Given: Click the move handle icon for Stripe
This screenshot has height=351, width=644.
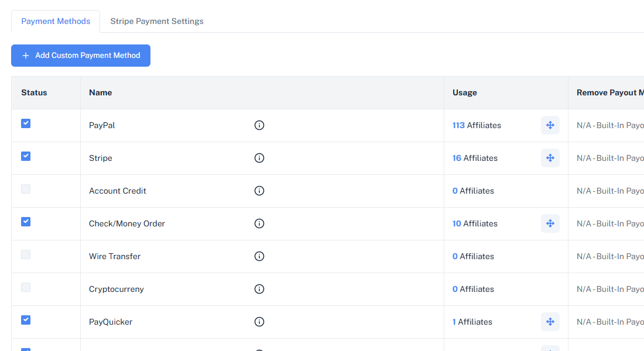Looking at the screenshot, I should pyautogui.click(x=550, y=157).
